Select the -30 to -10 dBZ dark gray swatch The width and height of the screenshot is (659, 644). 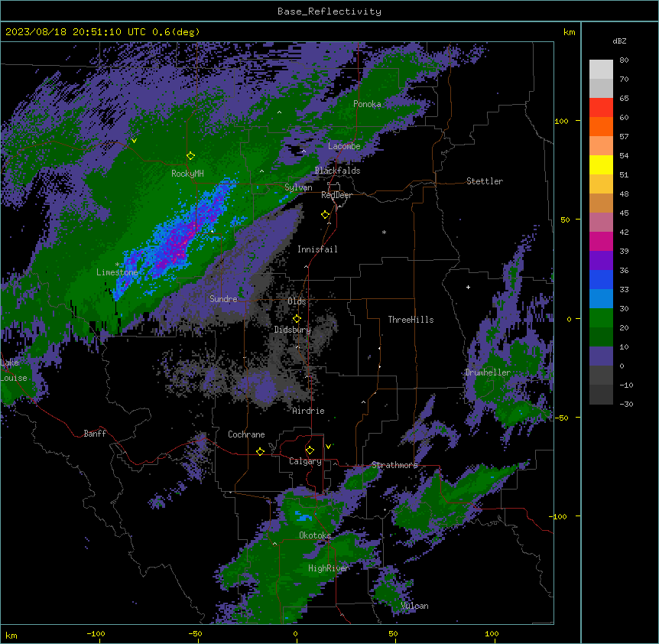point(601,395)
